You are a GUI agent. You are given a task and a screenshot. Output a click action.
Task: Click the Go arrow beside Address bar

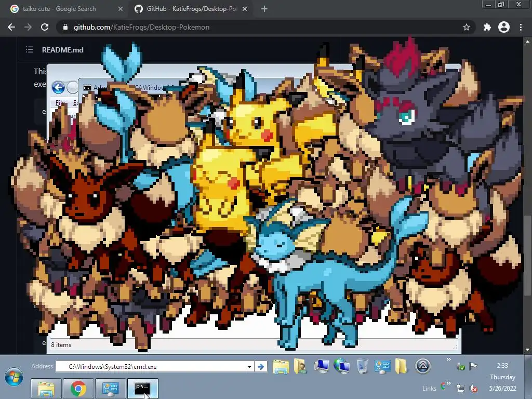tap(261, 367)
